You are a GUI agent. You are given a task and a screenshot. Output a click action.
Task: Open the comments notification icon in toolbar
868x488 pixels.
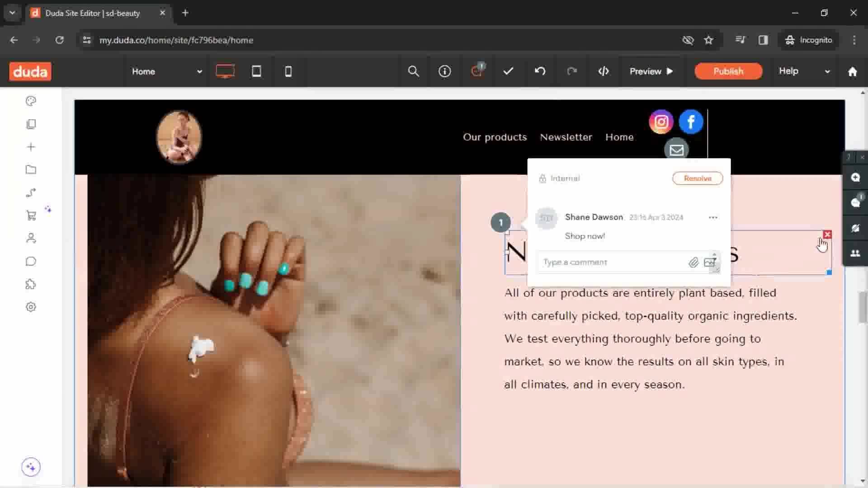(477, 70)
